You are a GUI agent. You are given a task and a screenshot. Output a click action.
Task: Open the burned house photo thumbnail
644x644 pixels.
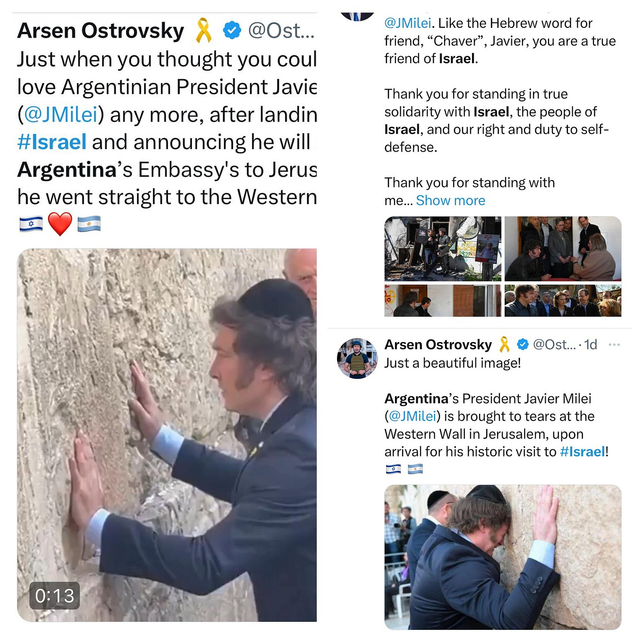(443, 249)
